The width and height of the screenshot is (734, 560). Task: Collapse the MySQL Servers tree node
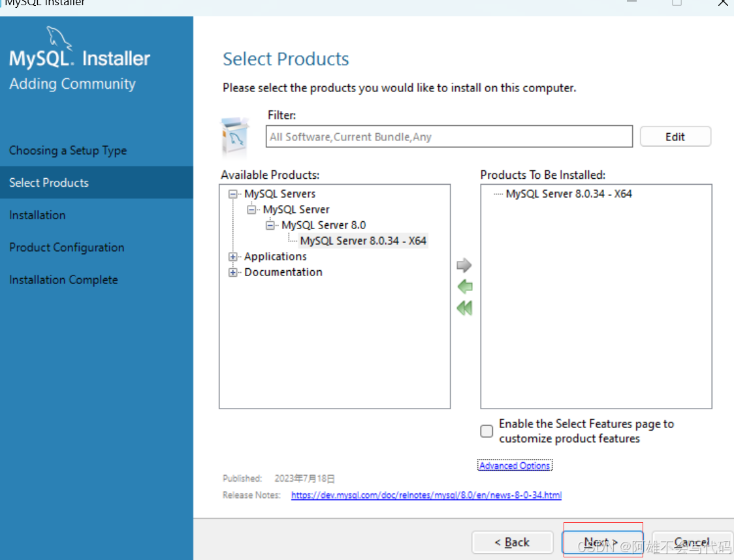[x=232, y=194]
